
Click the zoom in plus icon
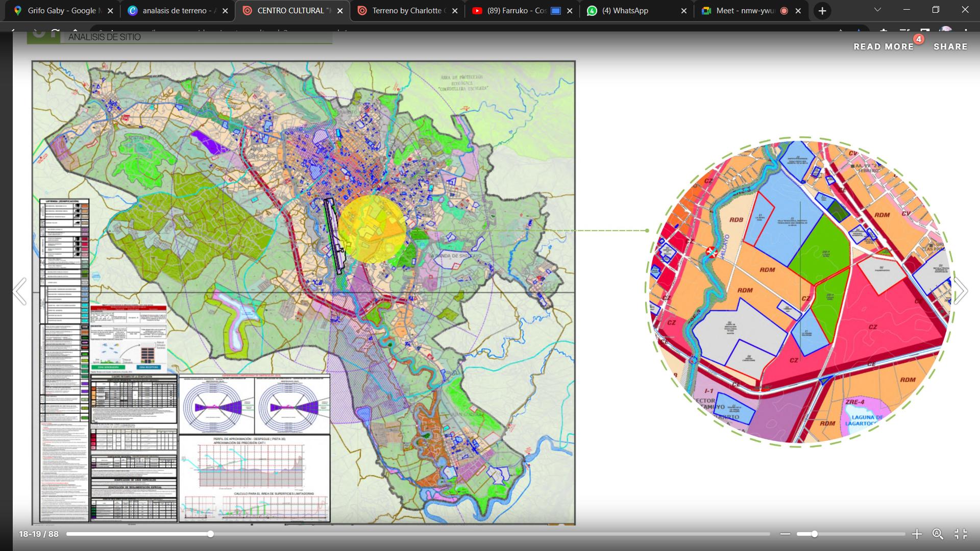point(917,534)
